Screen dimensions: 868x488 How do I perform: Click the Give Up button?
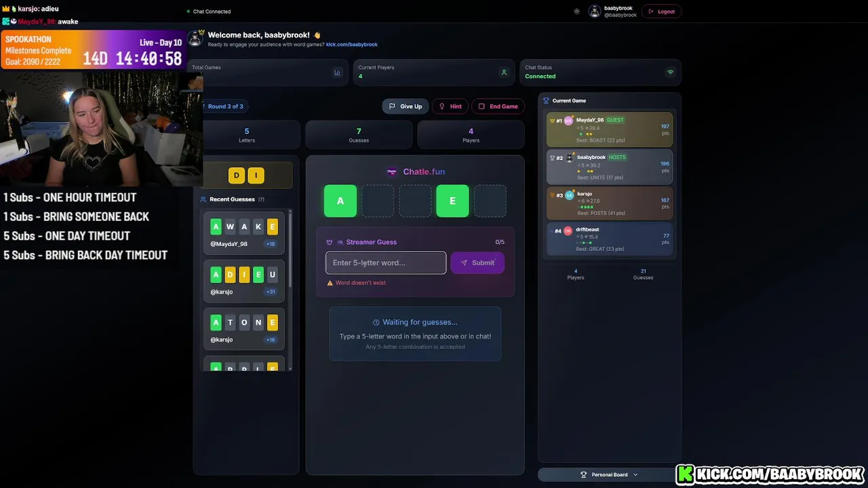tap(406, 106)
